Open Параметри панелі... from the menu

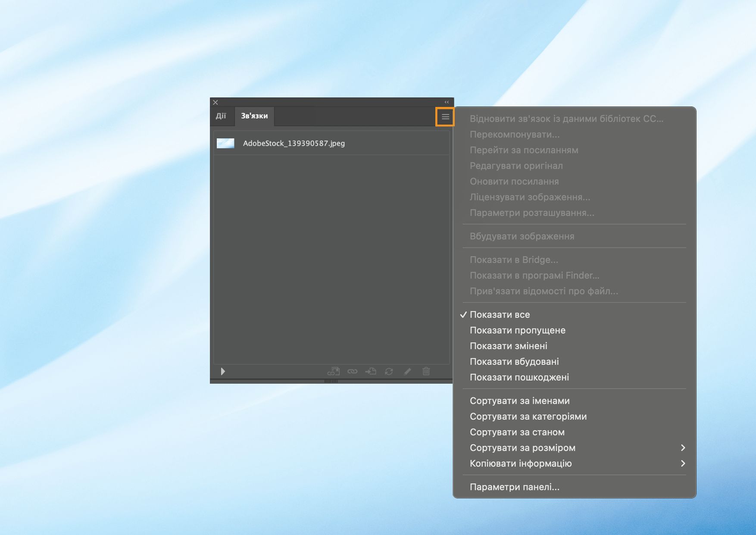pos(575,487)
